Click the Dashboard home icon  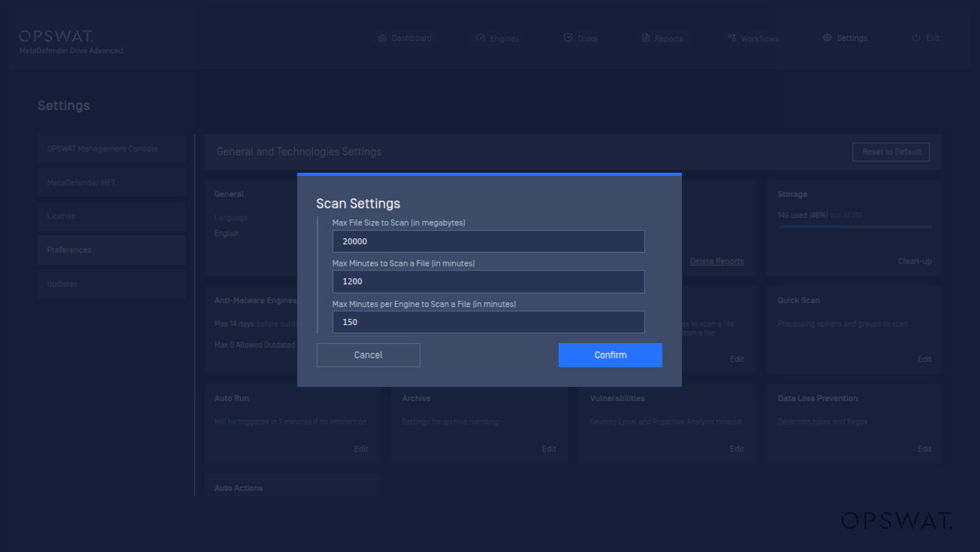pyautogui.click(x=382, y=38)
